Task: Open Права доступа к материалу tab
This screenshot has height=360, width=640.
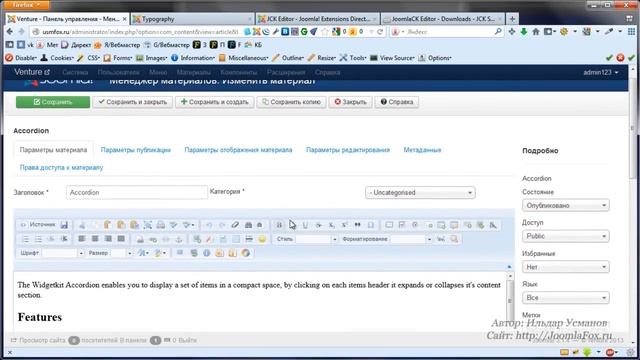Action: coord(61,167)
